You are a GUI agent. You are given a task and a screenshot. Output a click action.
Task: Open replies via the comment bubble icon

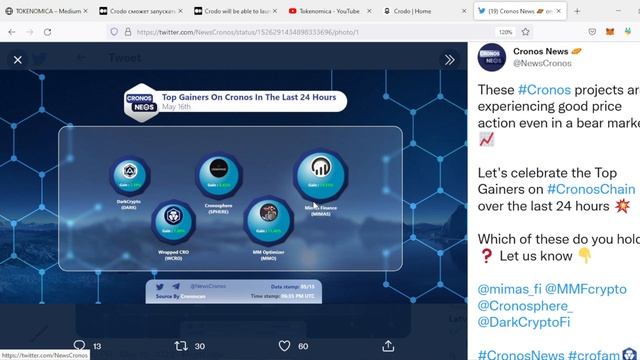[79, 346]
